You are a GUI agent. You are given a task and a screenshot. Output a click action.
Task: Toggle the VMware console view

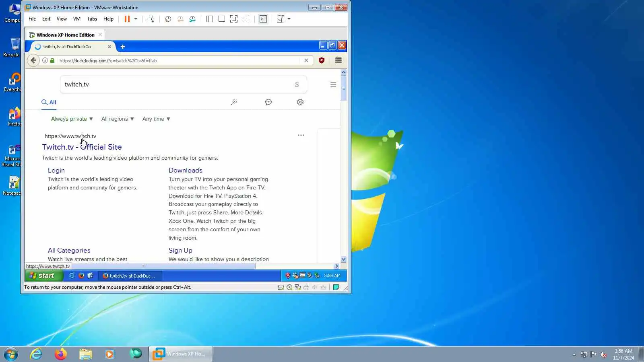click(x=263, y=19)
